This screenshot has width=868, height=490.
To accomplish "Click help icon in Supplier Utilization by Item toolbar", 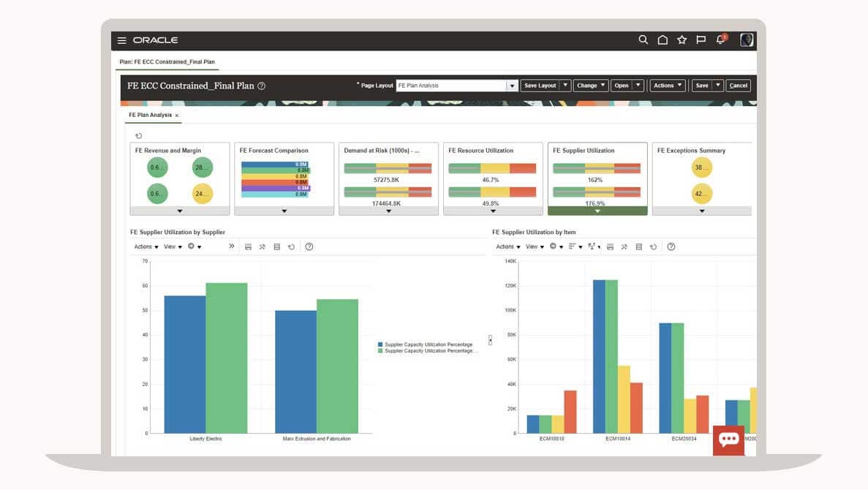I will (671, 247).
